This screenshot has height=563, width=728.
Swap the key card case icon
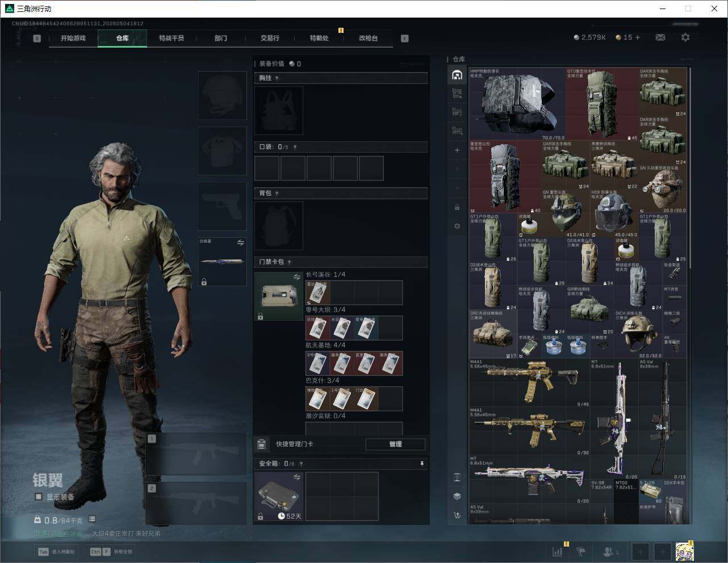coord(297,277)
